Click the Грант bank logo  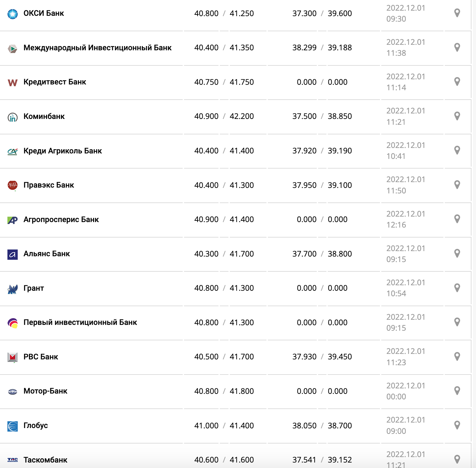(x=13, y=289)
